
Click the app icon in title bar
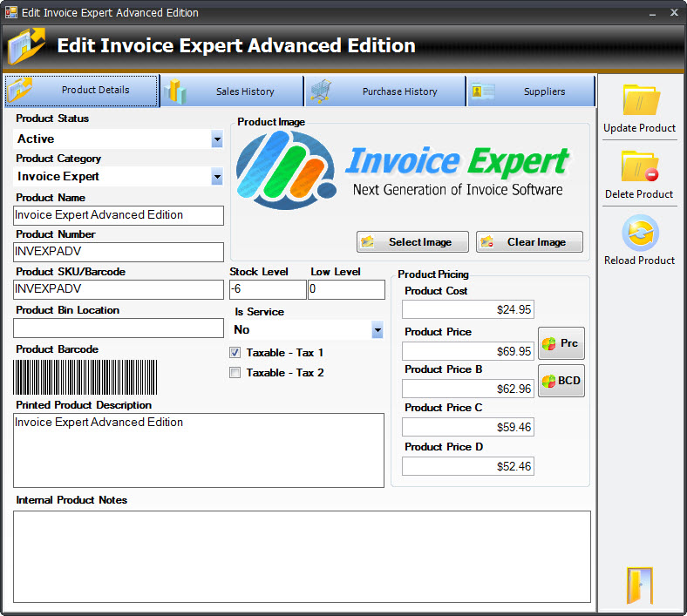click(11, 12)
